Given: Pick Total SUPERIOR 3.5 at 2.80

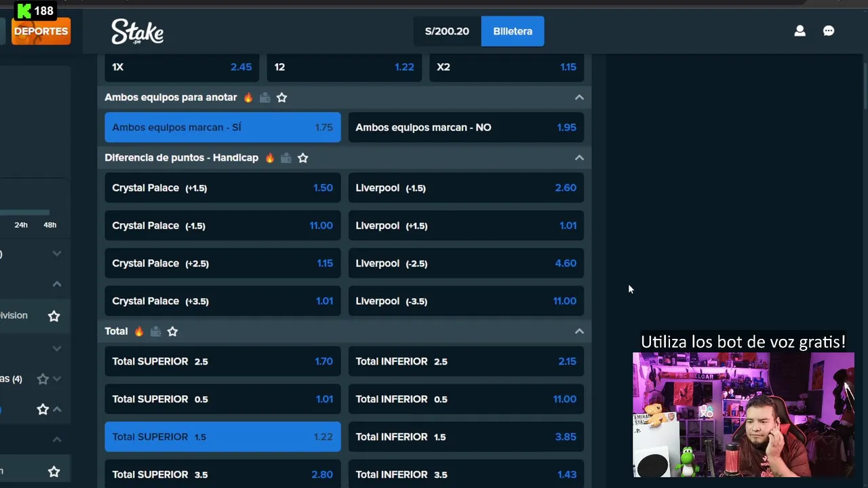Looking at the screenshot, I should click(x=222, y=474).
